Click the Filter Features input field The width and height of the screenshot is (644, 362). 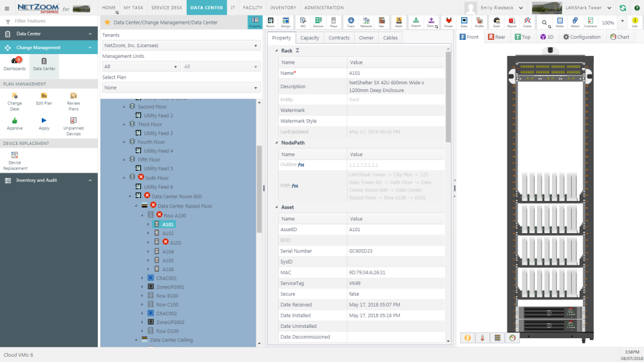click(52, 21)
